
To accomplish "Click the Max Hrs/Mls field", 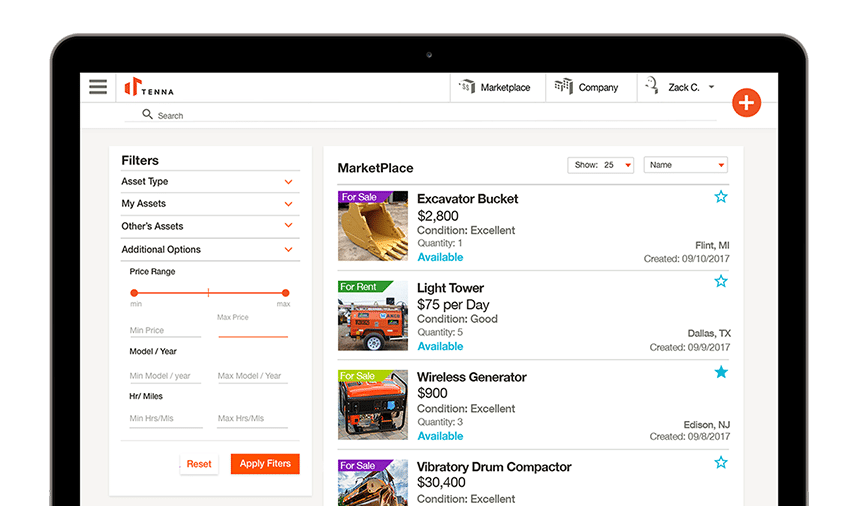I will 253,418.
